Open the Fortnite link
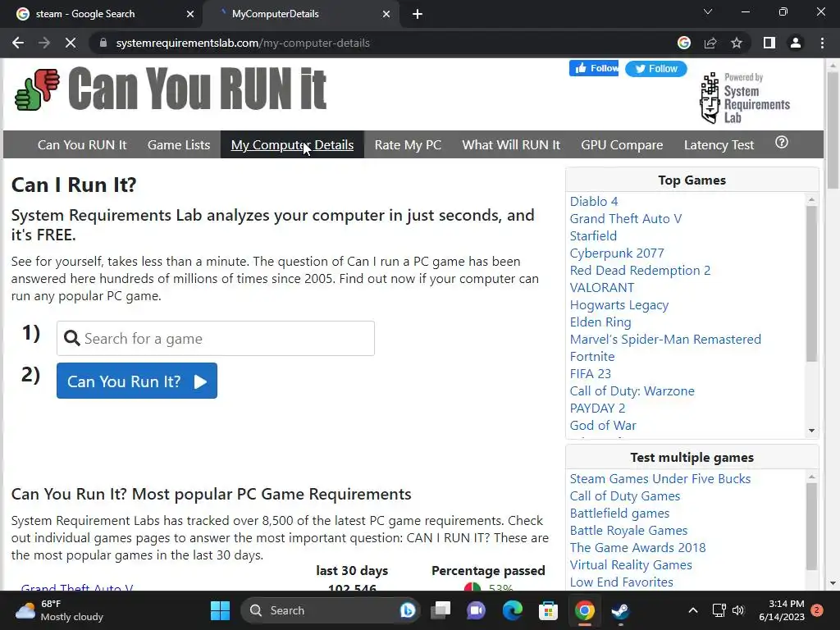Viewport: 840px width, 630px height. [592, 356]
